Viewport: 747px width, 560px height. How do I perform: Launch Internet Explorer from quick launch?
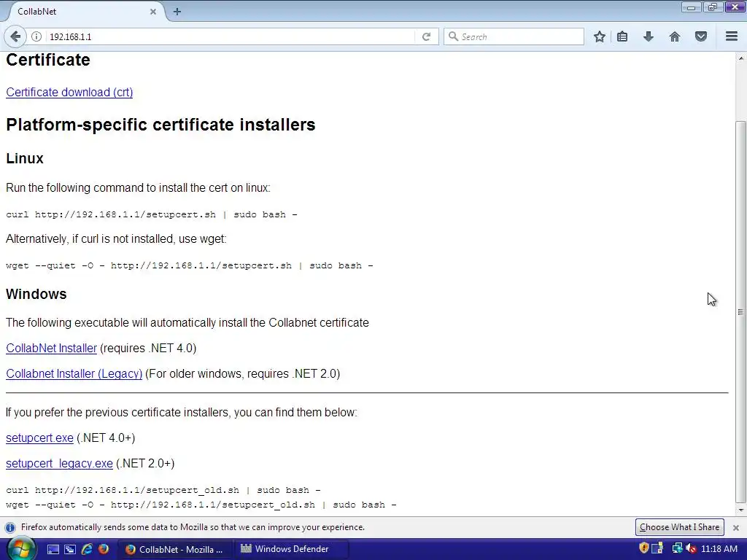(x=87, y=549)
